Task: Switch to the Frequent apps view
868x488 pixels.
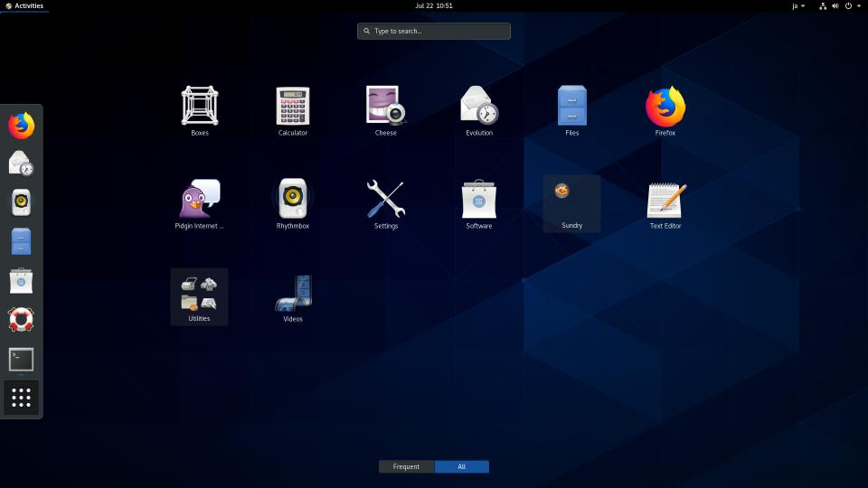Action: point(406,466)
